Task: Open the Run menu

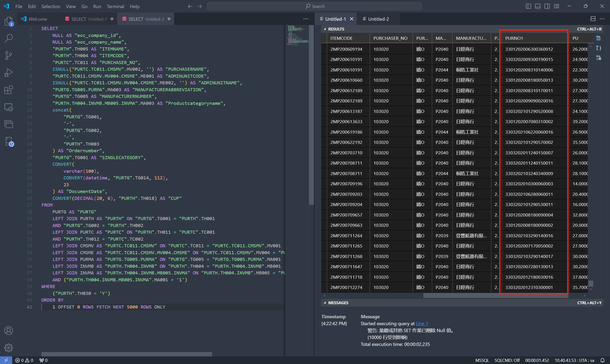Action: (97, 6)
